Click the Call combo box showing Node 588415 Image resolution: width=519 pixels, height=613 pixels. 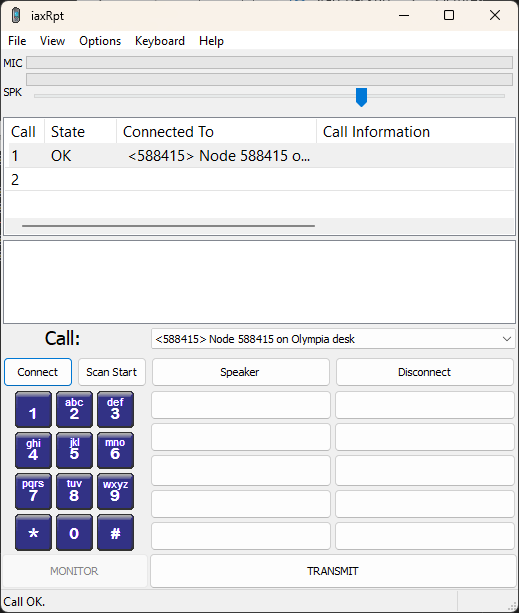click(x=333, y=339)
